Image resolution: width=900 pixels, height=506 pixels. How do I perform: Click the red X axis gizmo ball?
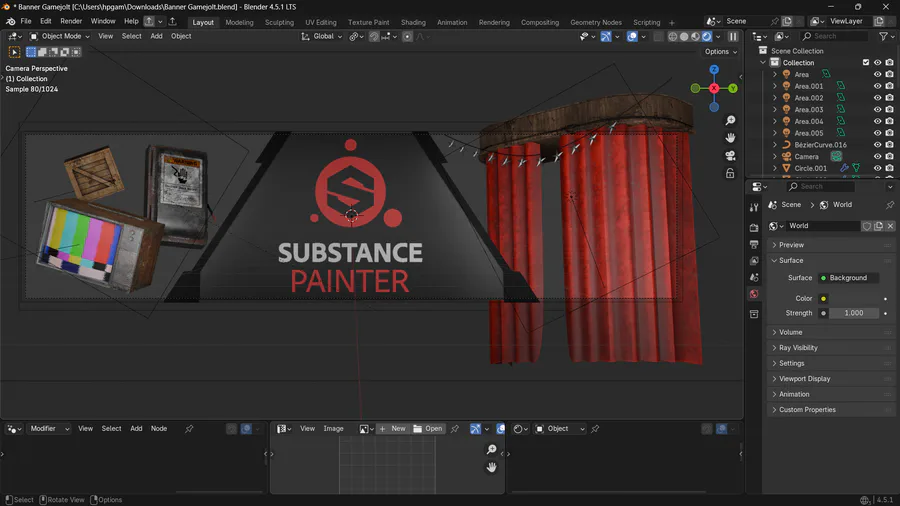[714, 88]
